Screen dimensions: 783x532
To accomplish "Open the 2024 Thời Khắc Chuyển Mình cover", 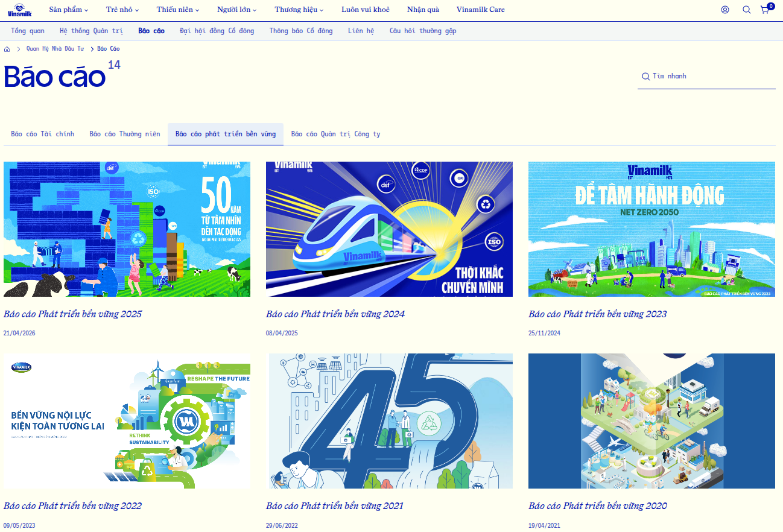I will pos(389,229).
